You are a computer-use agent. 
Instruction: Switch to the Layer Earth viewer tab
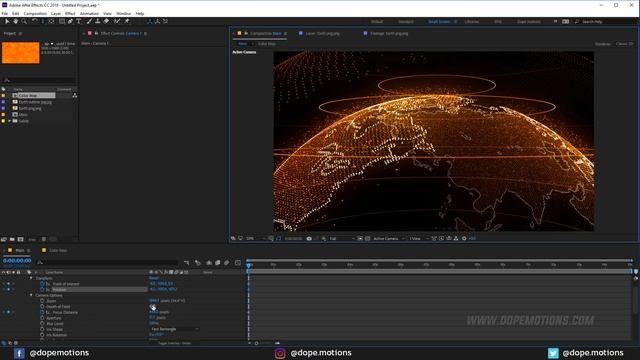(322, 33)
